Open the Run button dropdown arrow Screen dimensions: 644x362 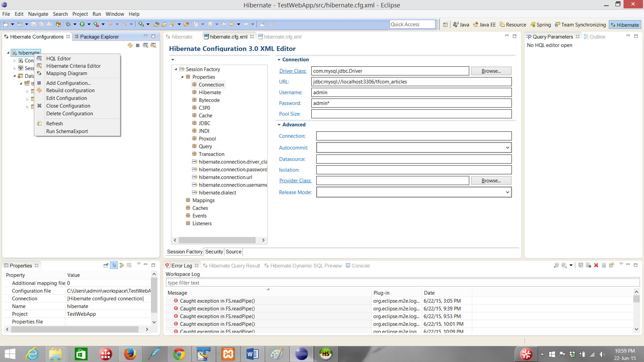(x=89, y=24)
